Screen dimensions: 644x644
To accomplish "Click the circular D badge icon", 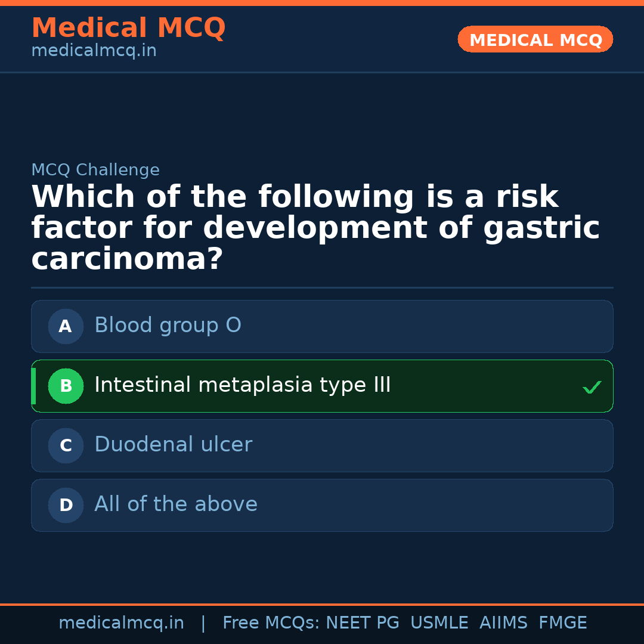I will (x=66, y=505).
